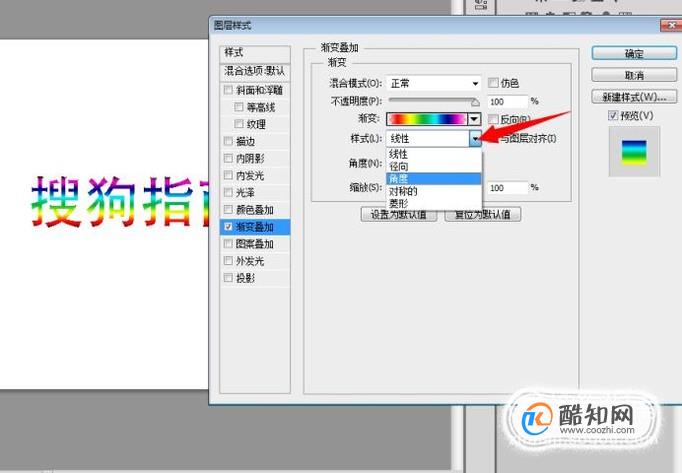Select 径向 from style list

click(434, 166)
